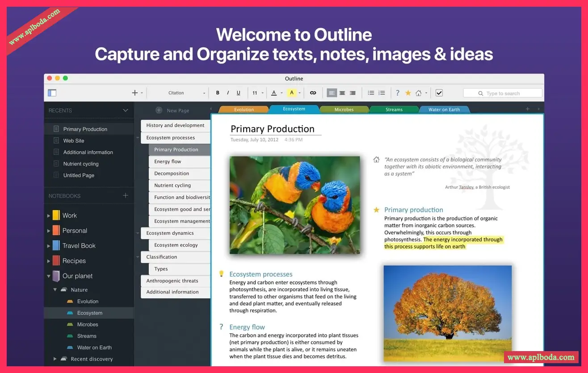This screenshot has height=373, width=588.
Task: Add a new notebook with the plus icon
Action: [x=126, y=195]
